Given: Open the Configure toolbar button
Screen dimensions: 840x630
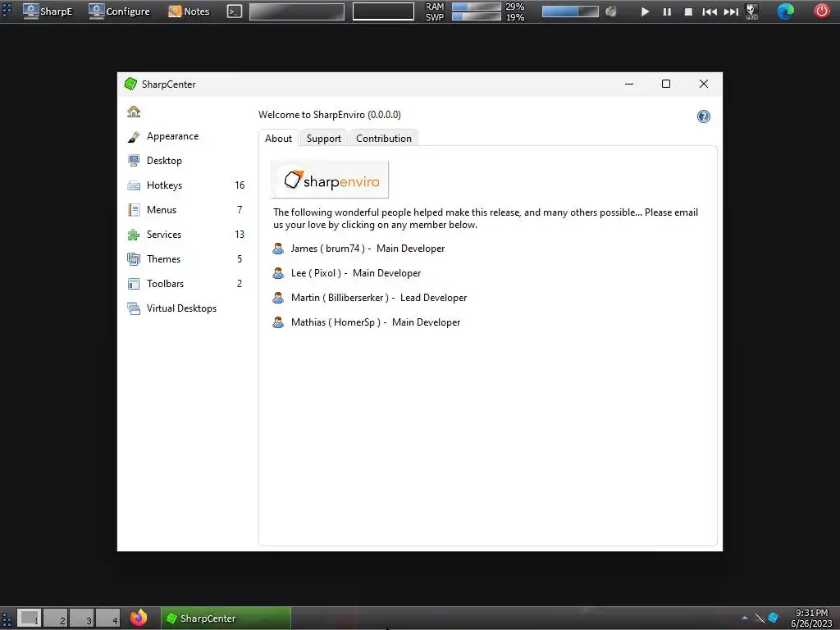Looking at the screenshot, I should (119, 11).
